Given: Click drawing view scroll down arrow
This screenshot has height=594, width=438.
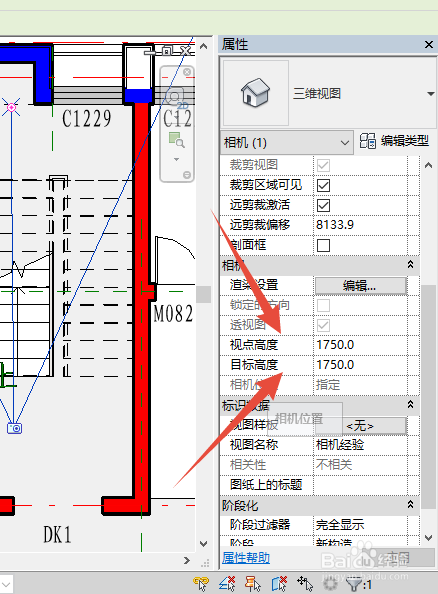Looking at the screenshot, I should click(203, 544).
